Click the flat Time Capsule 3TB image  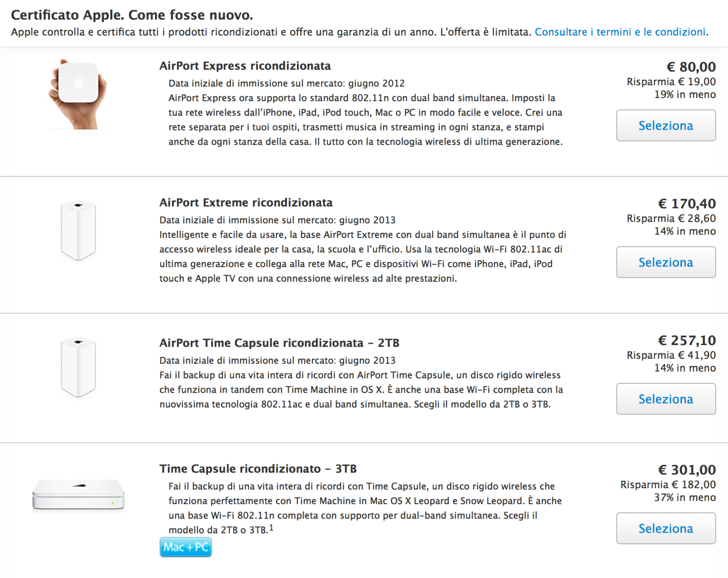[x=78, y=494]
